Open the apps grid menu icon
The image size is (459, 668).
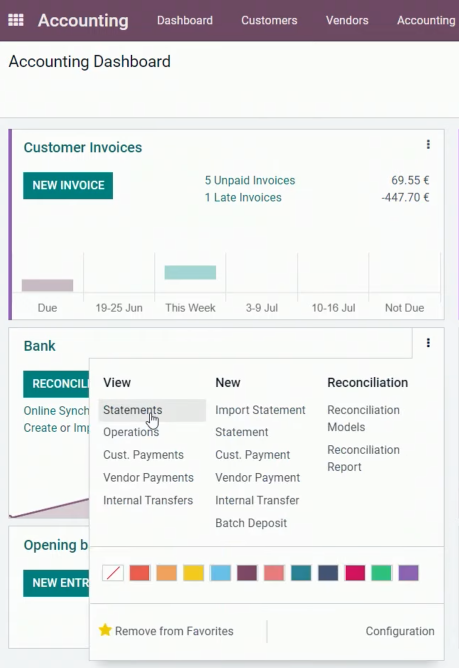point(16,20)
